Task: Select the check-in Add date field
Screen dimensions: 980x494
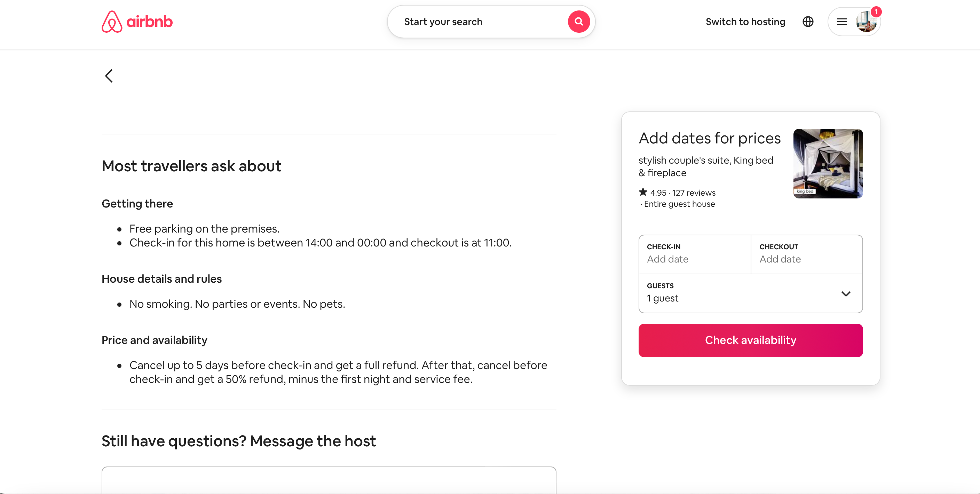Action: point(694,254)
